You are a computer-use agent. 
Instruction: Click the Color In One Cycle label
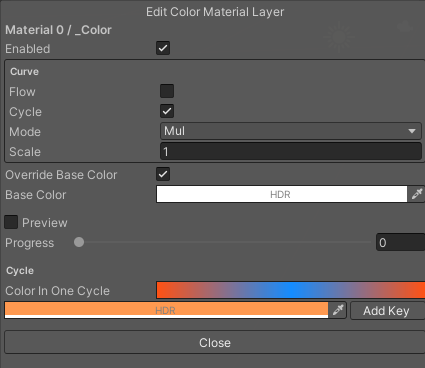point(57,291)
